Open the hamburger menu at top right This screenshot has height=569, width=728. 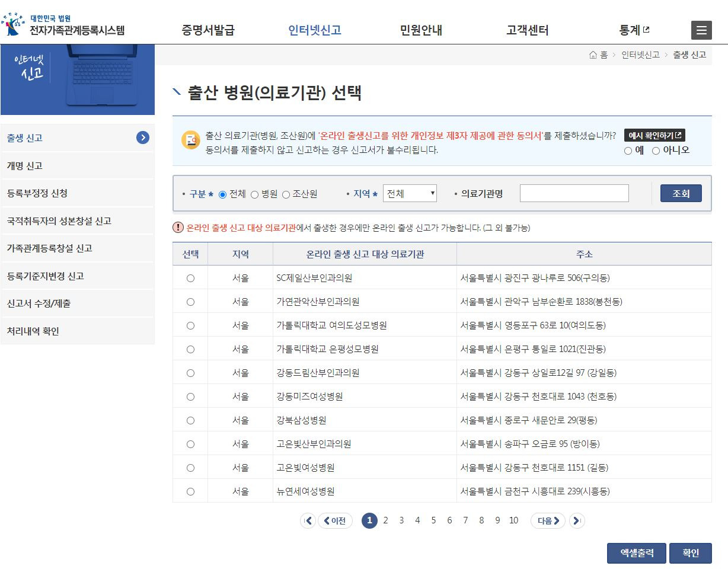701,30
